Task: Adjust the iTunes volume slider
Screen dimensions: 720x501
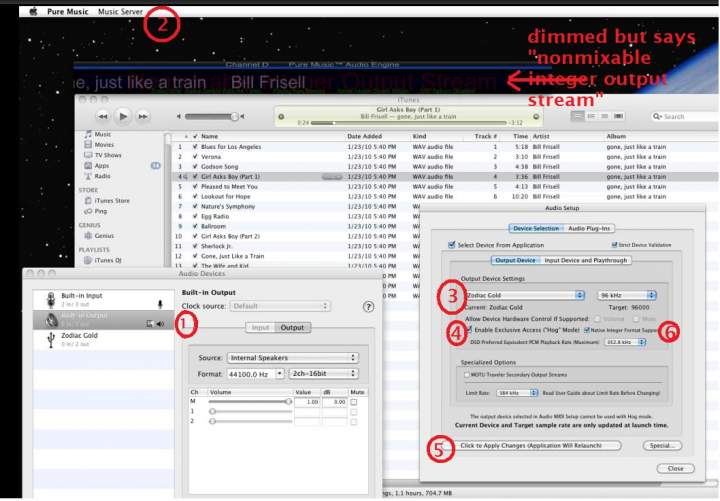Action: point(211,117)
